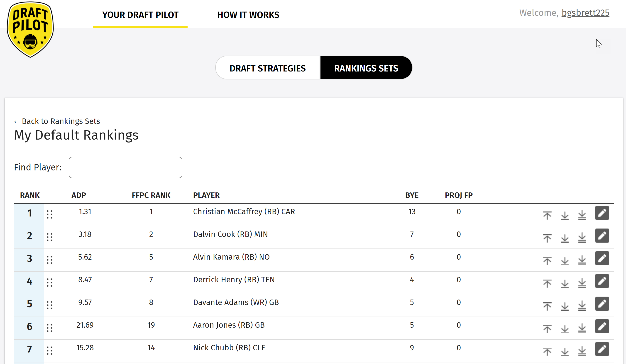Edit Derrick Henry's ranking entry
This screenshot has height=364, width=626.
[602, 281]
